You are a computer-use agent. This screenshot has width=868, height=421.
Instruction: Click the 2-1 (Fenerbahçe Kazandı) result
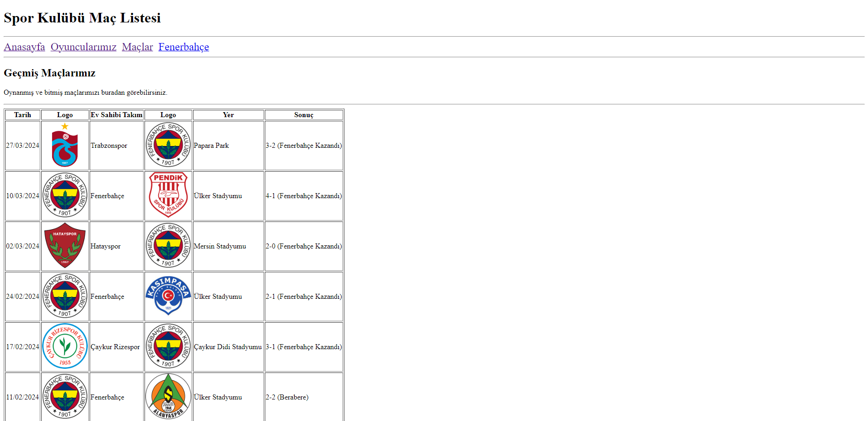click(304, 297)
